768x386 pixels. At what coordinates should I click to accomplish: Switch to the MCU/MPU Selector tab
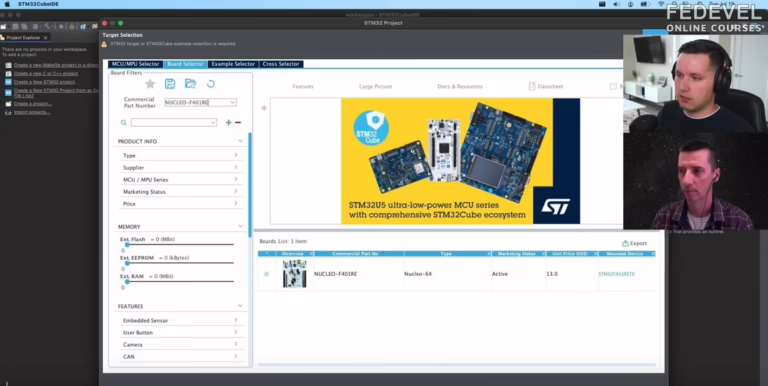point(136,64)
